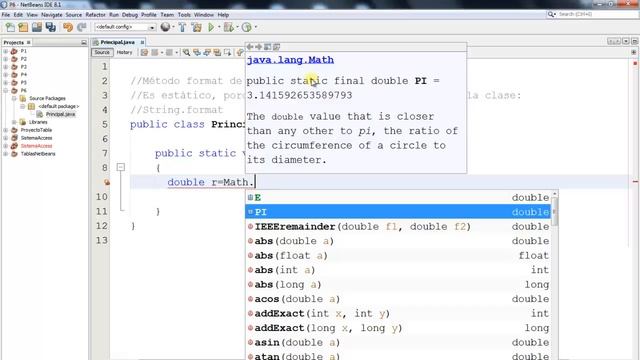Click the globe browser icon in toolbar

[165, 27]
